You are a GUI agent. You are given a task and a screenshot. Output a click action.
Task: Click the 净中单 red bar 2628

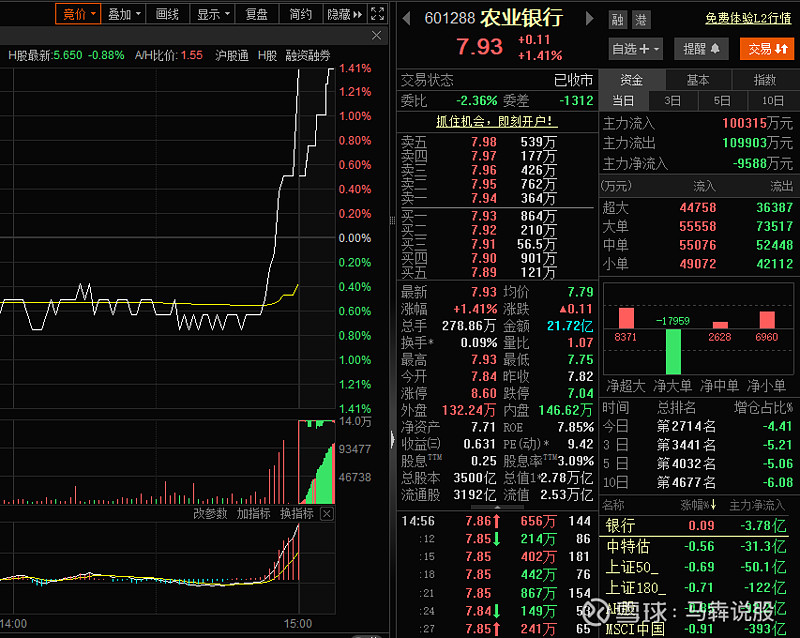(720, 325)
